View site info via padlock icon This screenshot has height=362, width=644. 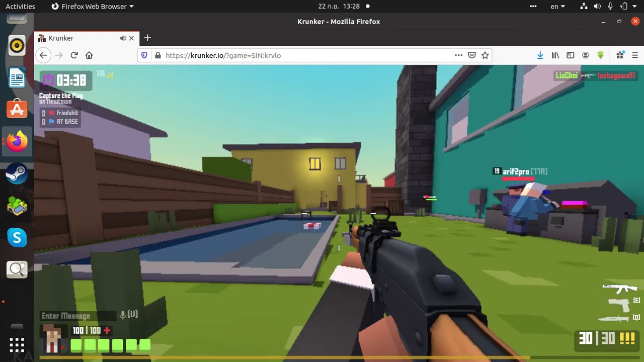[x=157, y=55]
